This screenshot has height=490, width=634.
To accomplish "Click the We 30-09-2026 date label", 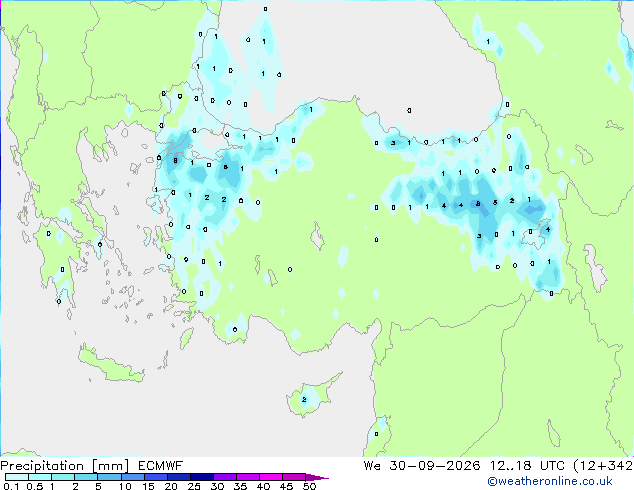I will [422, 466].
